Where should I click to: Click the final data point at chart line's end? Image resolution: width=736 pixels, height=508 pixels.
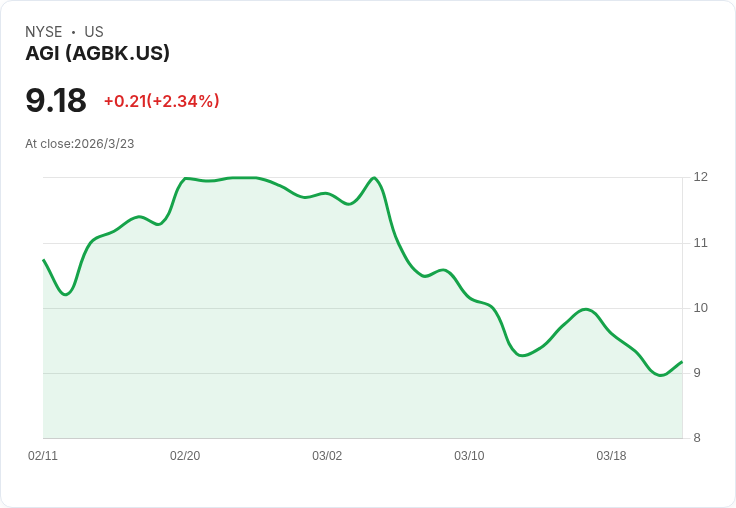pyautogui.click(x=681, y=362)
